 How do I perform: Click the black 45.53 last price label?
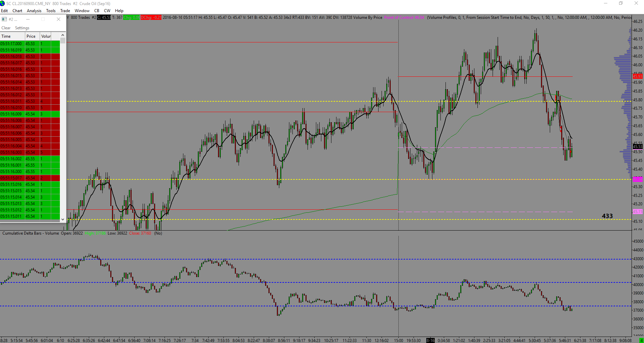[x=638, y=146]
